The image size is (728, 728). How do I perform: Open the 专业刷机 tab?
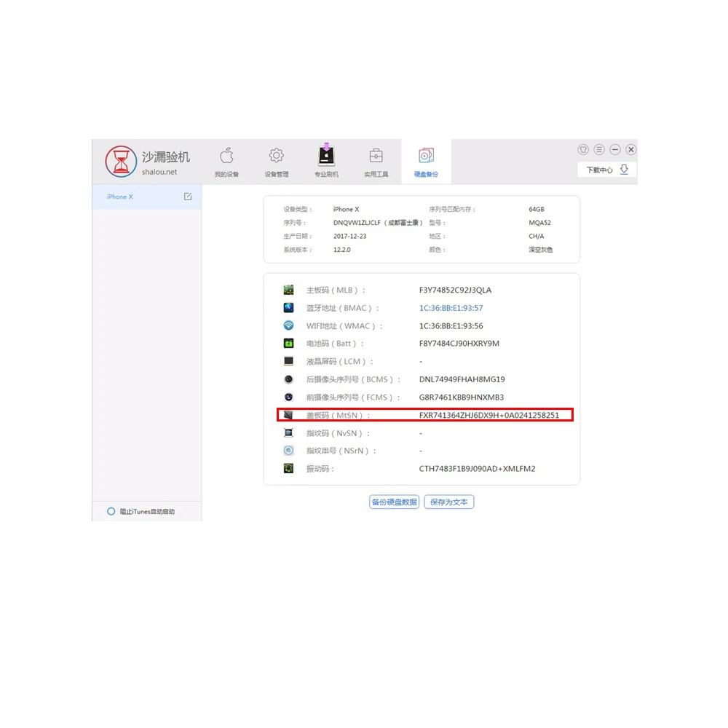pyautogui.click(x=326, y=161)
